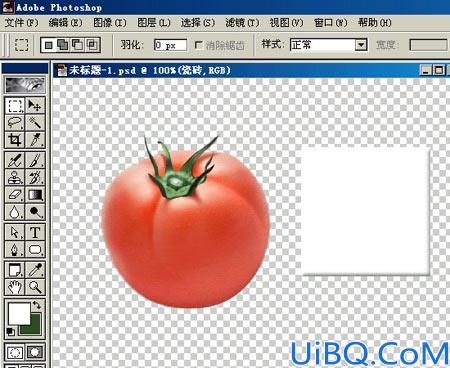Click the 宽度 width input field
450x368 pixels.
click(428, 45)
